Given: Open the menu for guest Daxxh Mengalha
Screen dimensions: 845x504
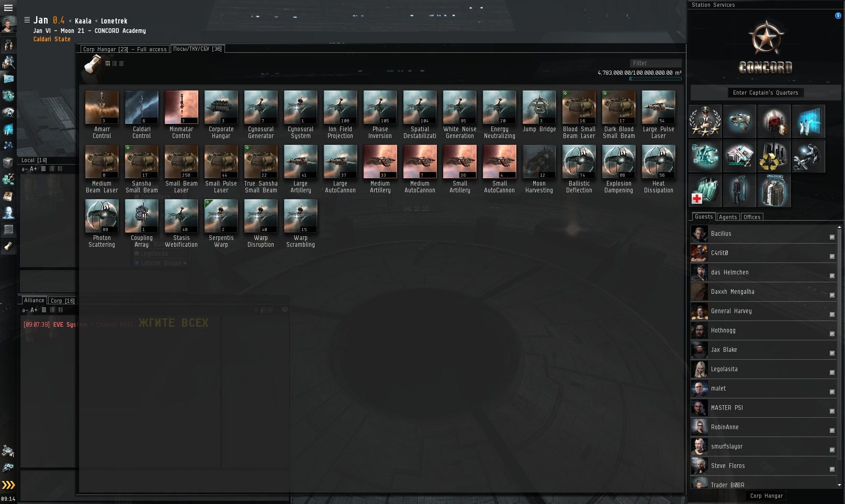Looking at the screenshot, I should (x=832, y=295).
